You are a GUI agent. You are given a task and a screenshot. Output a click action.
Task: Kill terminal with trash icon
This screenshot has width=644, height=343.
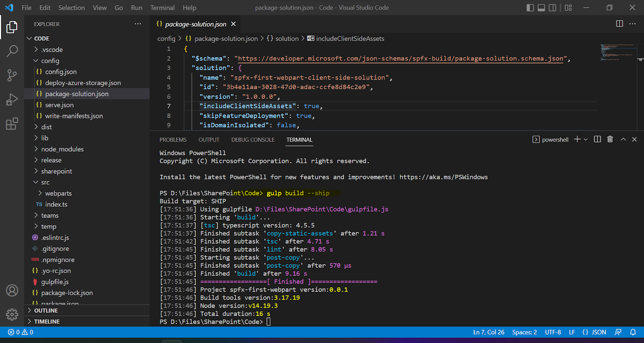coord(610,139)
